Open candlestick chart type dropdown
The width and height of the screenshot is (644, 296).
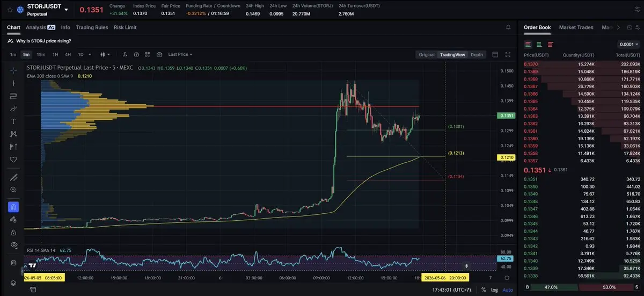click(x=105, y=54)
